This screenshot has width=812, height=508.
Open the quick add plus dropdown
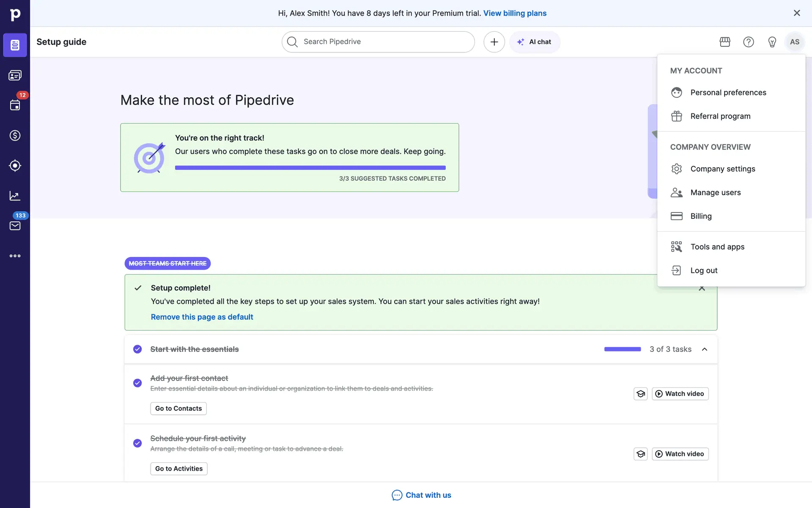494,42
